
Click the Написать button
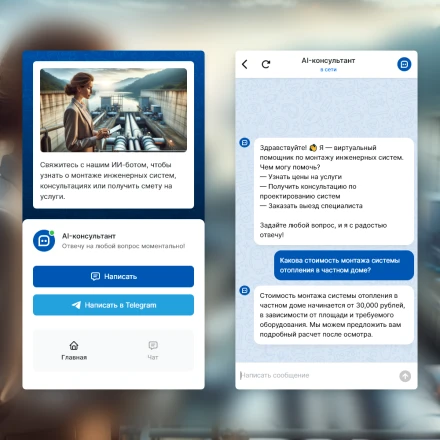point(113,276)
